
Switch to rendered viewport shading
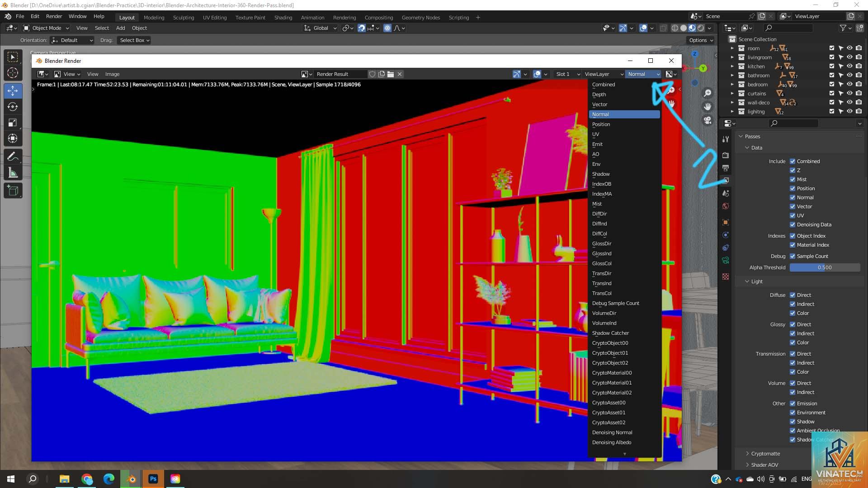[x=701, y=28]
